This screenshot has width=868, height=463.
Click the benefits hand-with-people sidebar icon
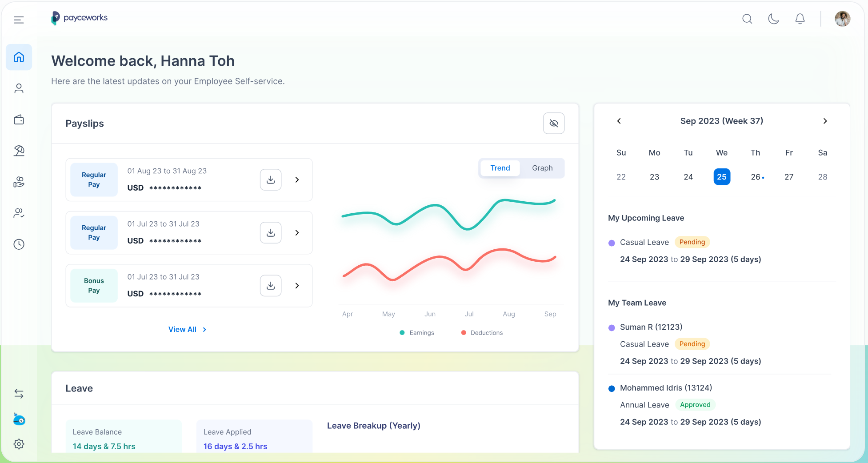[19, 182]
